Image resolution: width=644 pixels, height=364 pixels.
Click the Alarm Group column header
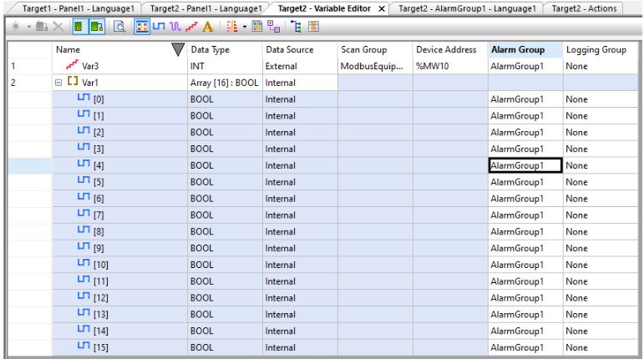tap(525, 49)
